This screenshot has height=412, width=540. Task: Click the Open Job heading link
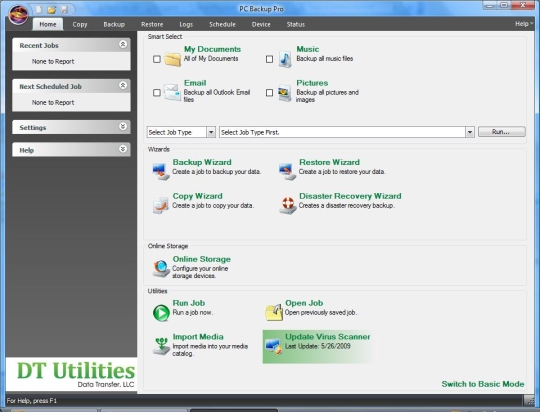coord(304,303)
